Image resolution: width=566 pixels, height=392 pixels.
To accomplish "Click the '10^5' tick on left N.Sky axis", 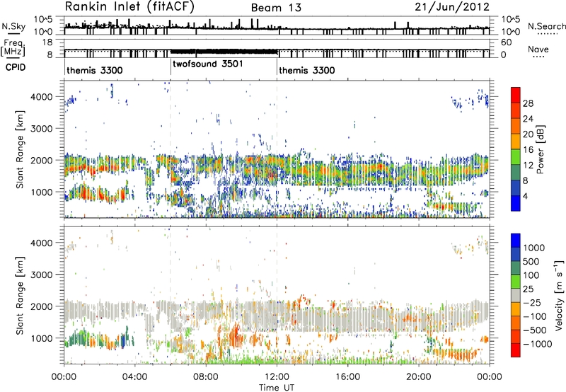I will point(43,19).
